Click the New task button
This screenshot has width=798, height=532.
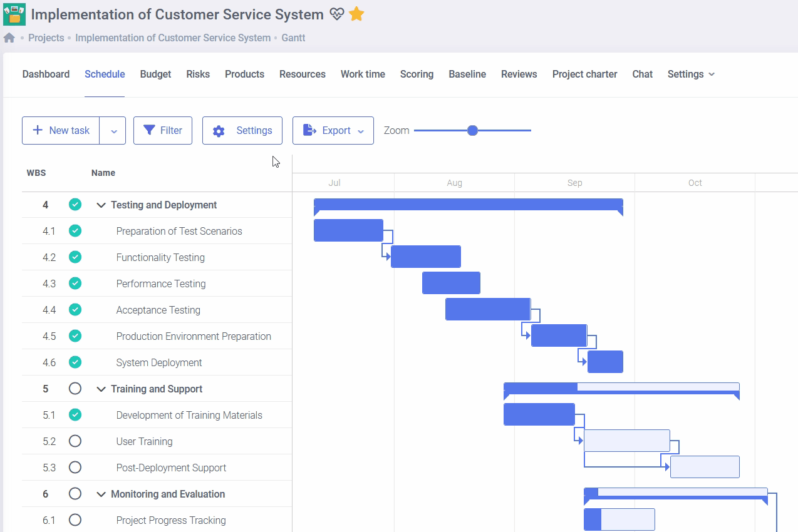tap(61, 130)
